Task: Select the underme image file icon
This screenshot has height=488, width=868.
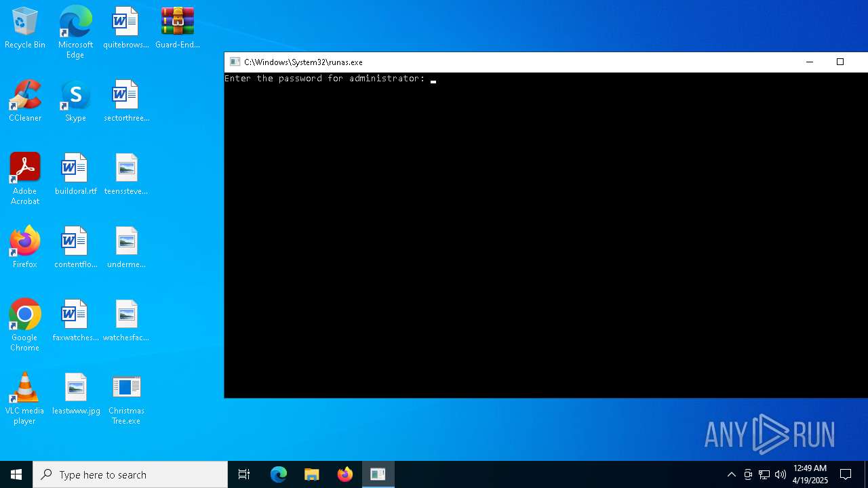Action: (126, 248)
